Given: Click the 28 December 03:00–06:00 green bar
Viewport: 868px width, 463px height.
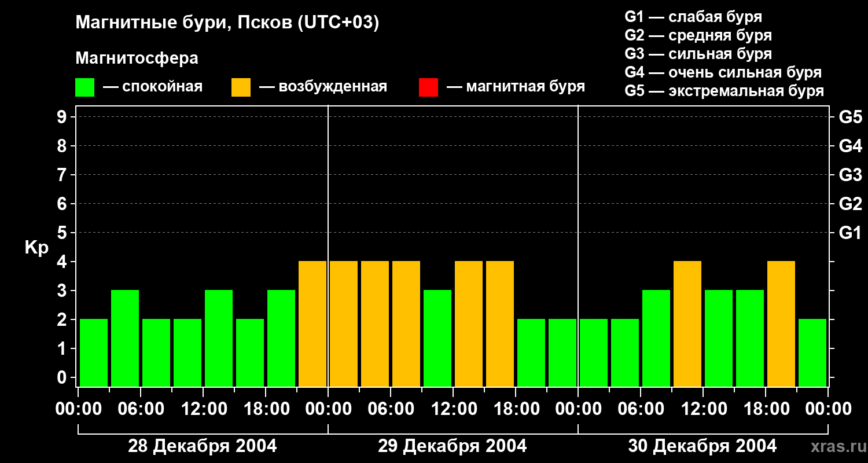Looking at the screenshot, I should 125,338.
